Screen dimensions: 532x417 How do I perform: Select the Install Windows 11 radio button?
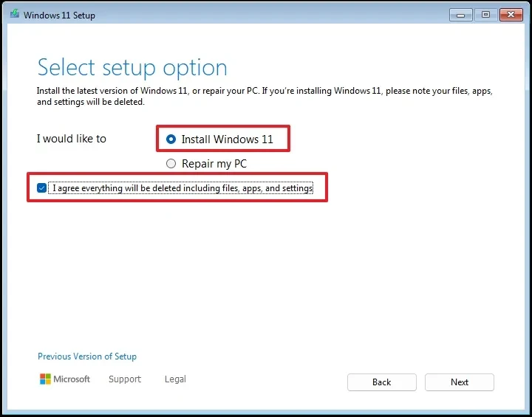(171, 139)
